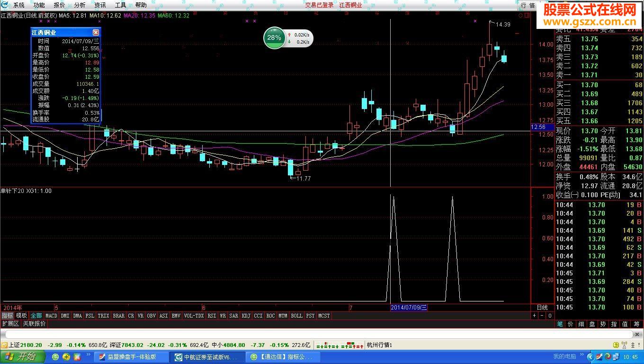Select the ASI indicator

coord(163,315)
